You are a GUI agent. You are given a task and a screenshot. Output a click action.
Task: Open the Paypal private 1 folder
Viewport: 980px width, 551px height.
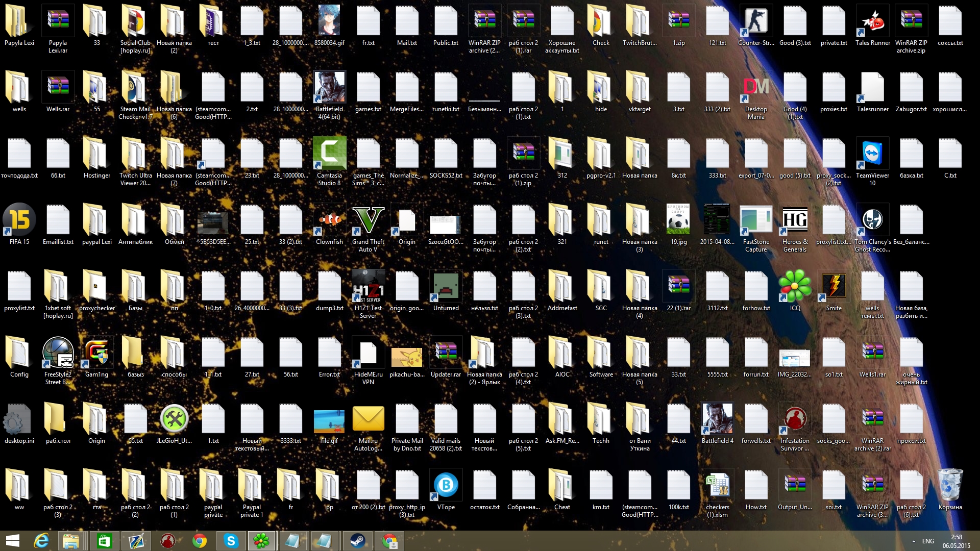point(252,485)
